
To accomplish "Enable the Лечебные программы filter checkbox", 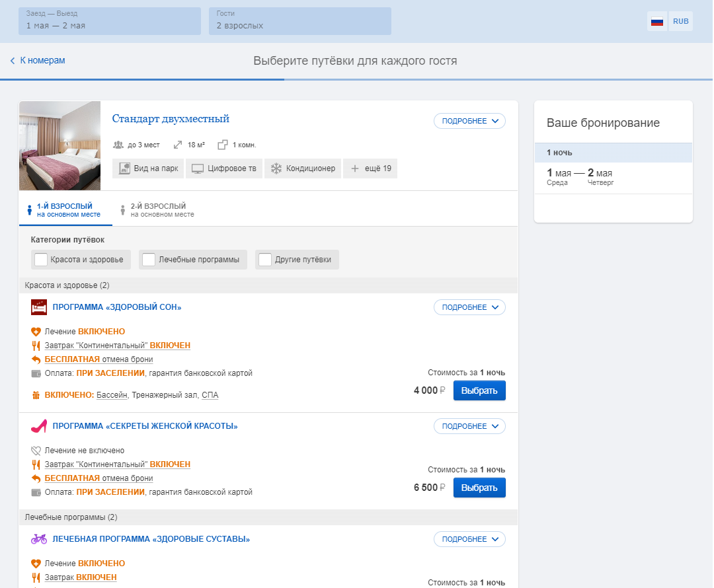I will (x=149, y=260).
